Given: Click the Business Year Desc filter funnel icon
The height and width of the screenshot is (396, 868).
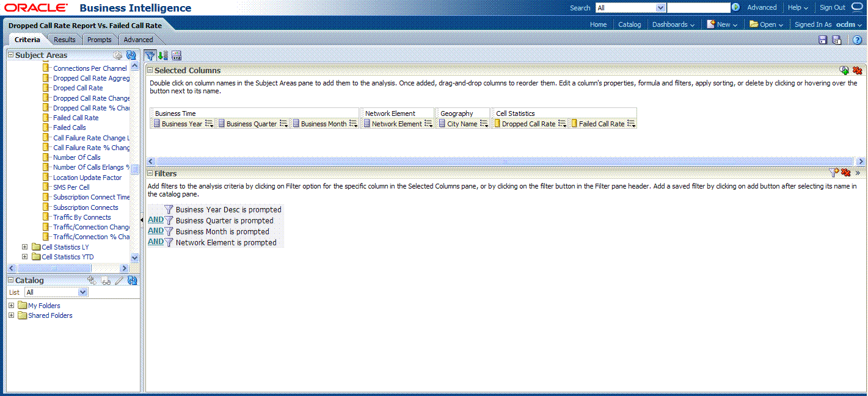Looking at the screenshot, I should [169, 210].
